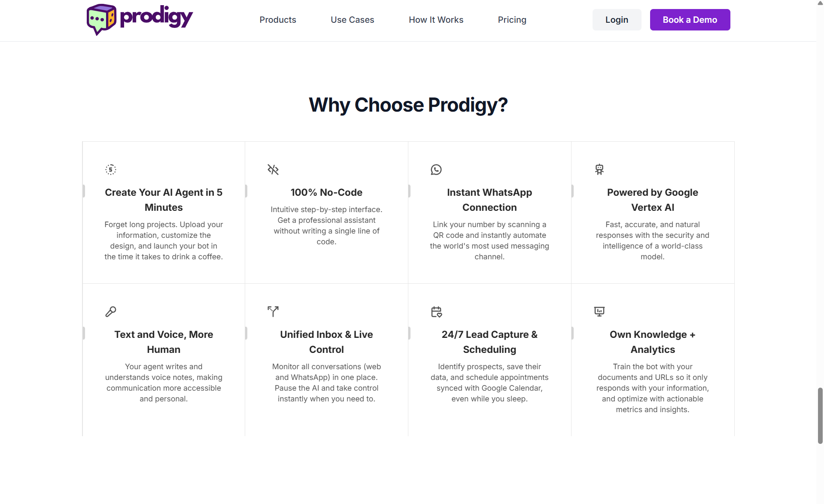Open the Products menu
The height and width of the screenshot is (504, 824).
click(277, 19)
